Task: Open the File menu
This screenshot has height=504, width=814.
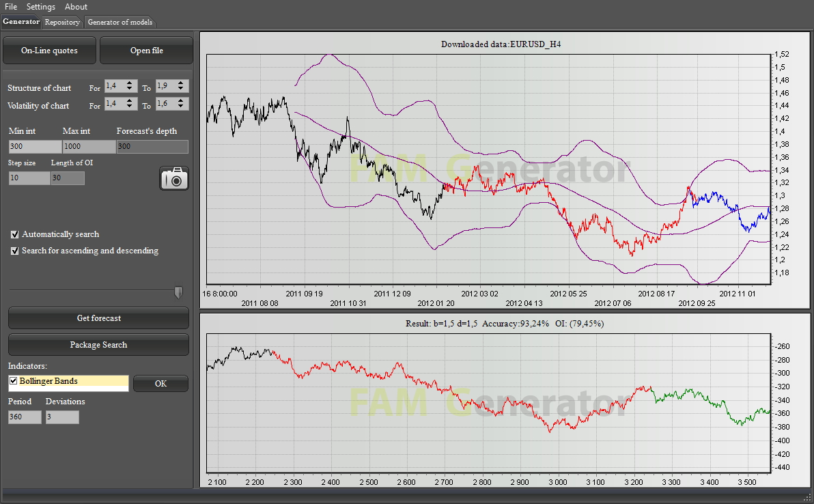Action: click(11, 7)
